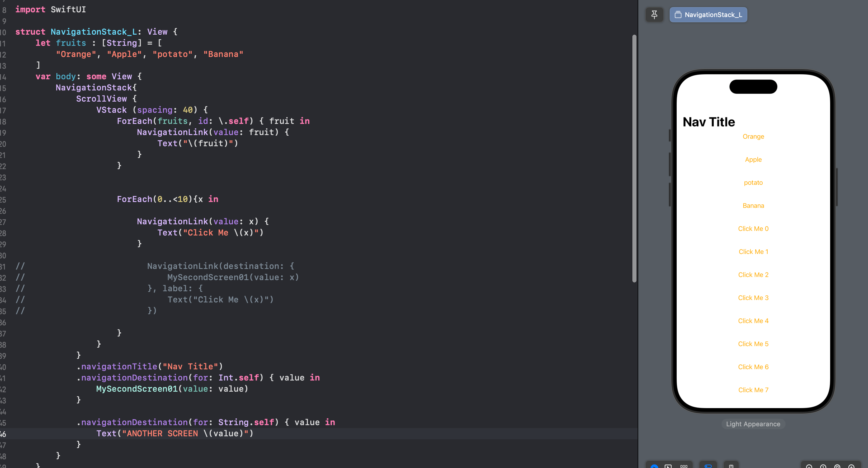Click the "Orange" string literal in code
The image size is (868, 468).
76,54
